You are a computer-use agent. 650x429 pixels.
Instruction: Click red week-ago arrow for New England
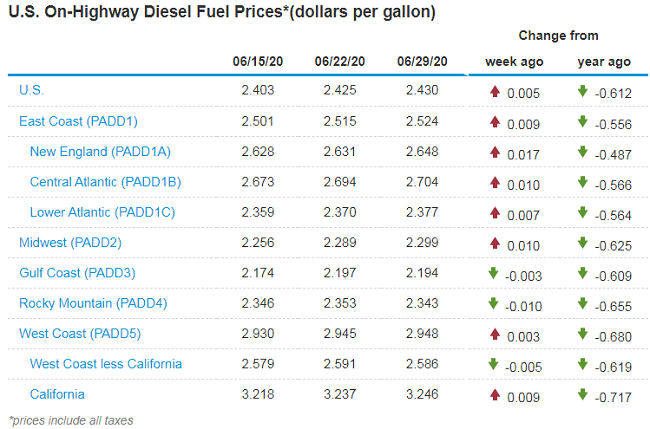pos(494,152)
